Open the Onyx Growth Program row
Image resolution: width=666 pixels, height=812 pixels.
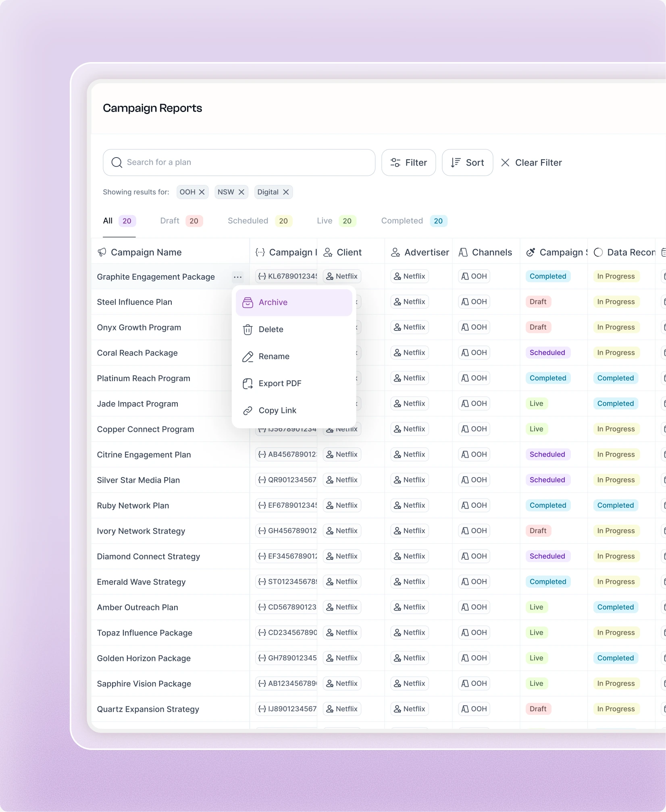click(139, 328)
